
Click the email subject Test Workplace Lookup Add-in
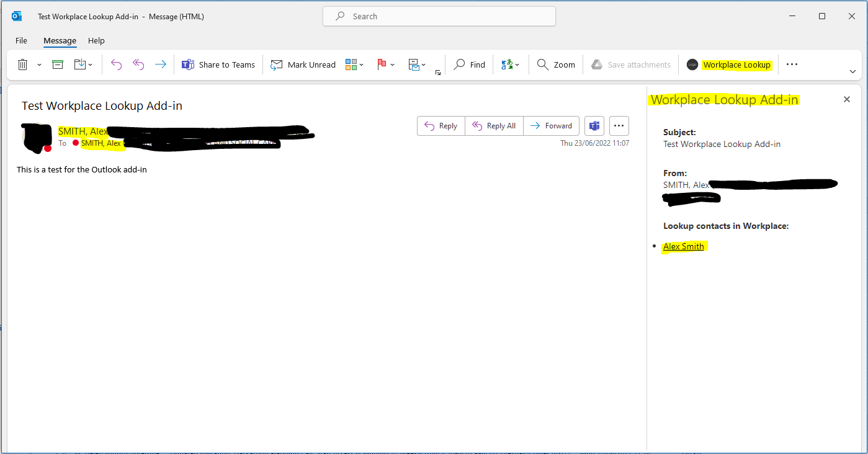point(102,105)
